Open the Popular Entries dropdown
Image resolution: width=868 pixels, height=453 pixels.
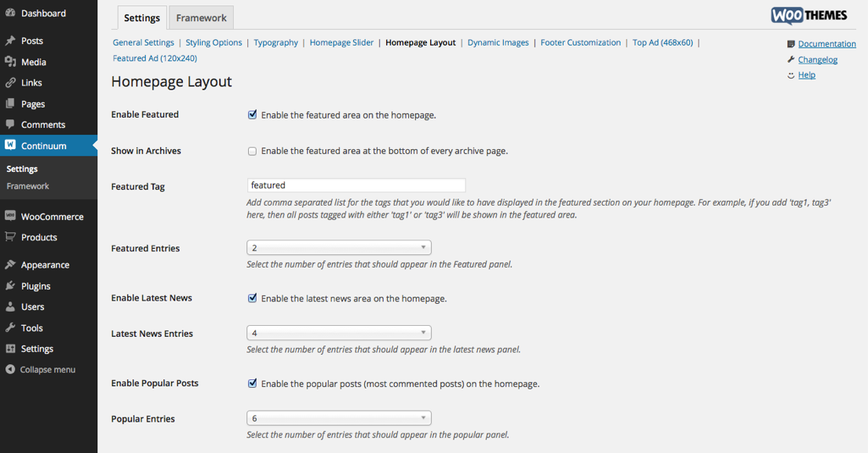tap(339, 418)
